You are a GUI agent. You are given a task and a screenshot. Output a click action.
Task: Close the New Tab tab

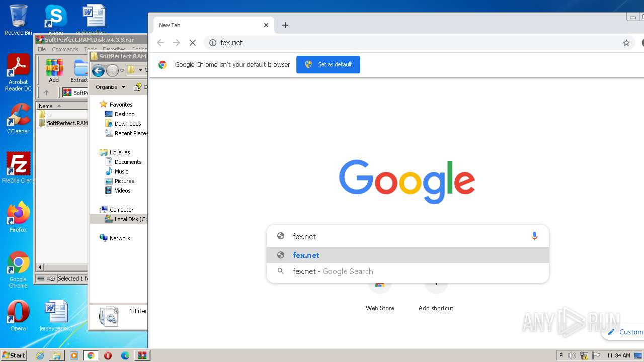tap(266, 25)
